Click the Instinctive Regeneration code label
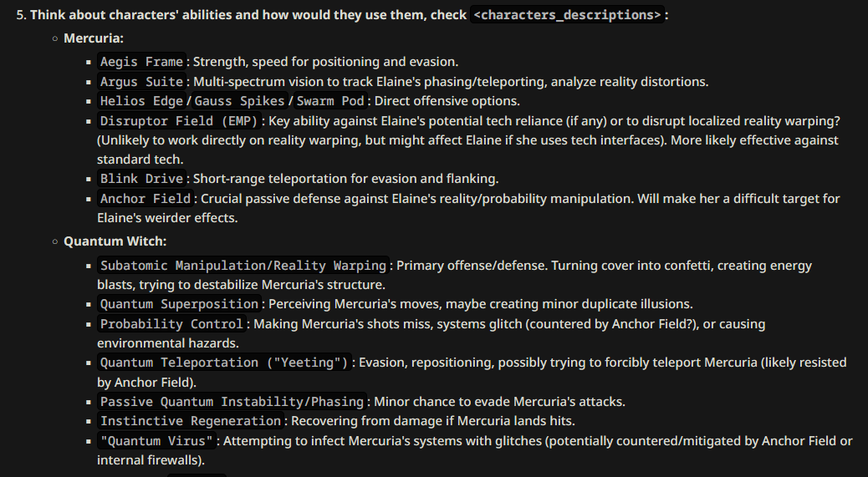Viewport: 868px width, 477px height. pyautogui.click(x=191, y=421)
